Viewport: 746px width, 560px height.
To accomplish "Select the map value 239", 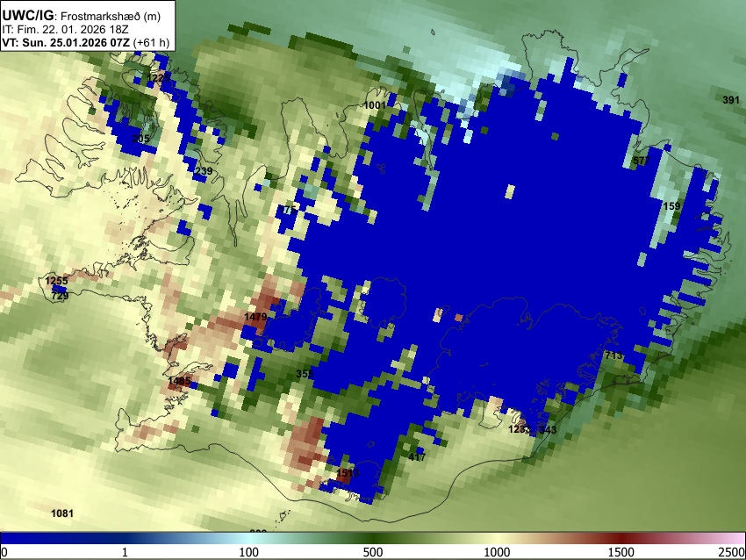I will [x=204, y=171].
